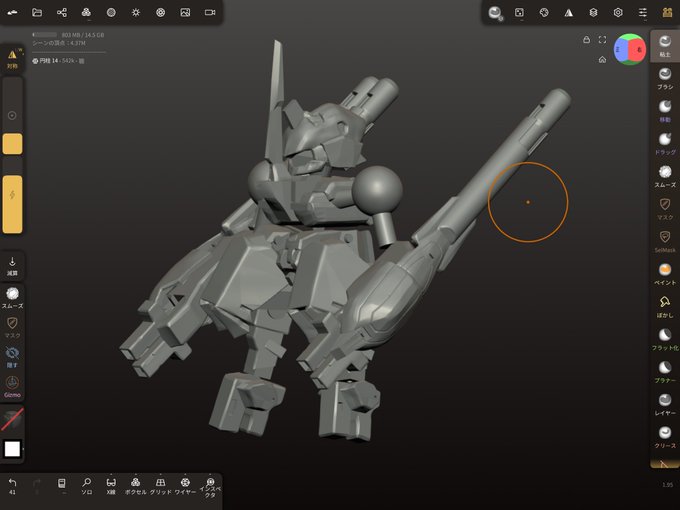Toggle the left マスク shortcut

(12, 327)
